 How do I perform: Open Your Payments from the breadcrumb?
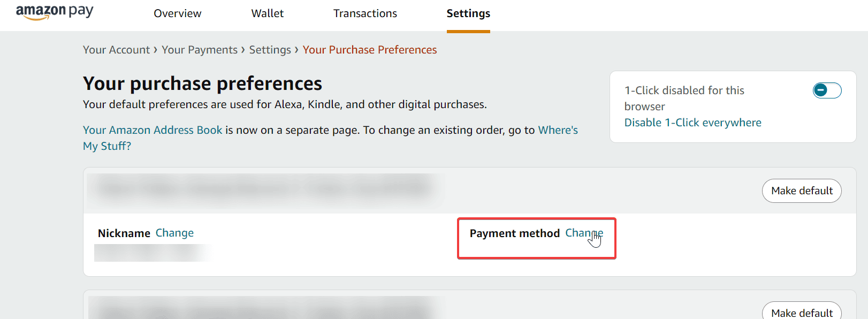[x=199, y=49]
